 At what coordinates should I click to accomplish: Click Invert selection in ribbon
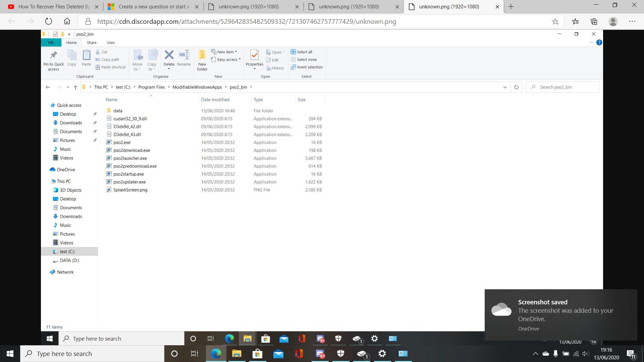tap(307, 67)
